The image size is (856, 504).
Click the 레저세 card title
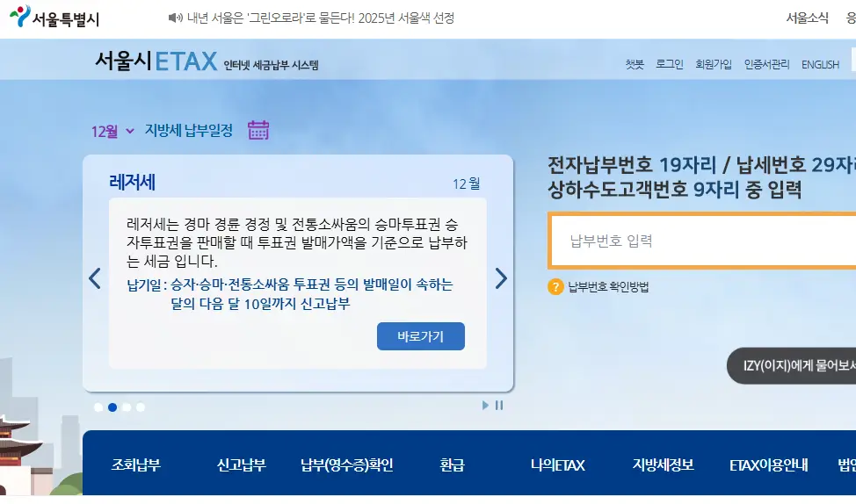tap(132, 182)
